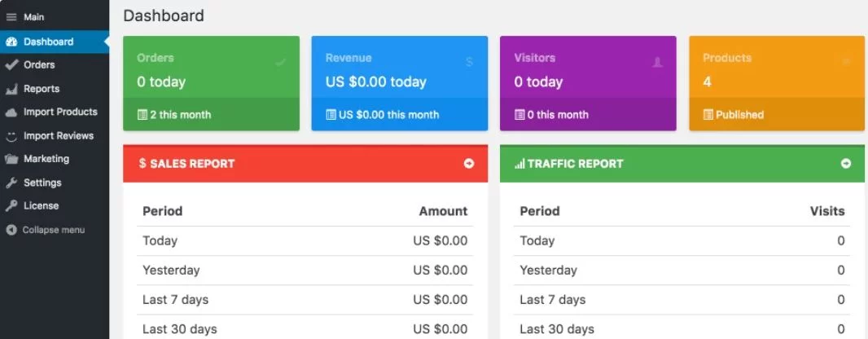Click the Main hamburger menu icon
Viewport: 868px width, 339px height.
[x=11, y=17]
